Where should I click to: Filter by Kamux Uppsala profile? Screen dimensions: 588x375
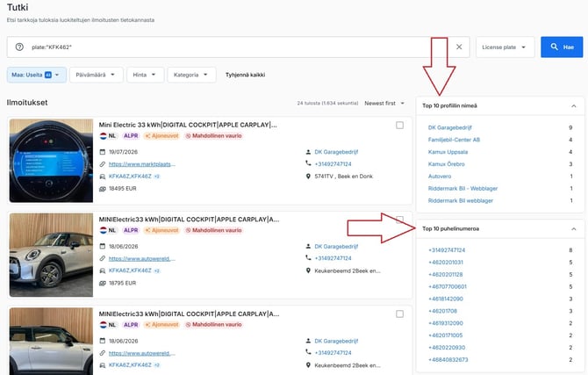pos(448,152)
